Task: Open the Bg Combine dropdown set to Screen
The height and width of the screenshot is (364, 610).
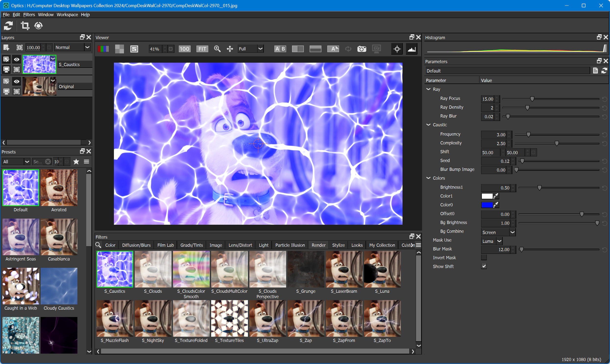Action: [498, 232]
